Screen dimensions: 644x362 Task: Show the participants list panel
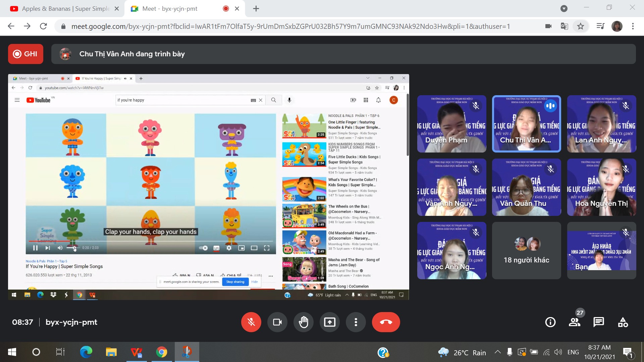click(x=575, y=322)
